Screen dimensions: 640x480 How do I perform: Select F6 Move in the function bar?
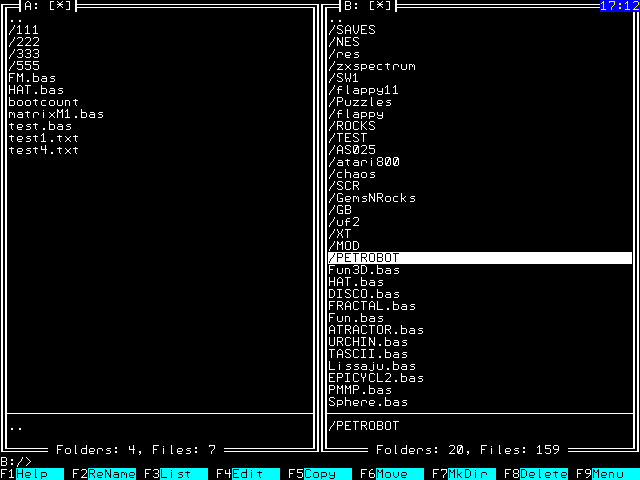(383, 474)
